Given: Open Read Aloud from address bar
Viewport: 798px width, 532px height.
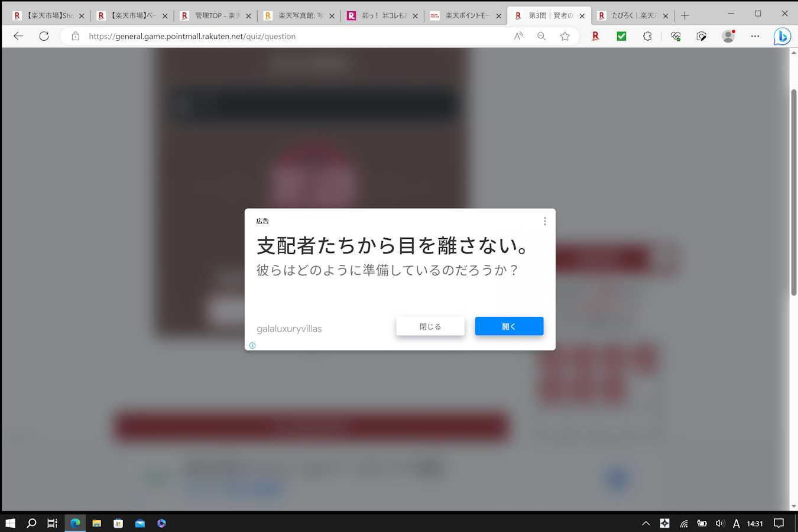Looking at the screenshot, I should 518,36.
